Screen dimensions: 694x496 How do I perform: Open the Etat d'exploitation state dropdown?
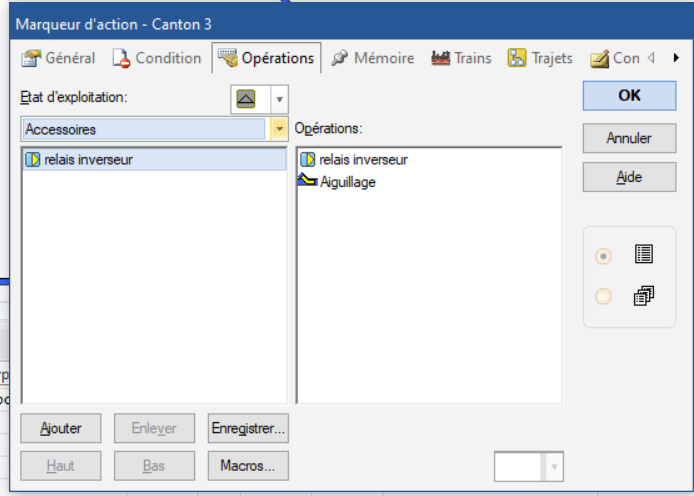coord(279,99)
